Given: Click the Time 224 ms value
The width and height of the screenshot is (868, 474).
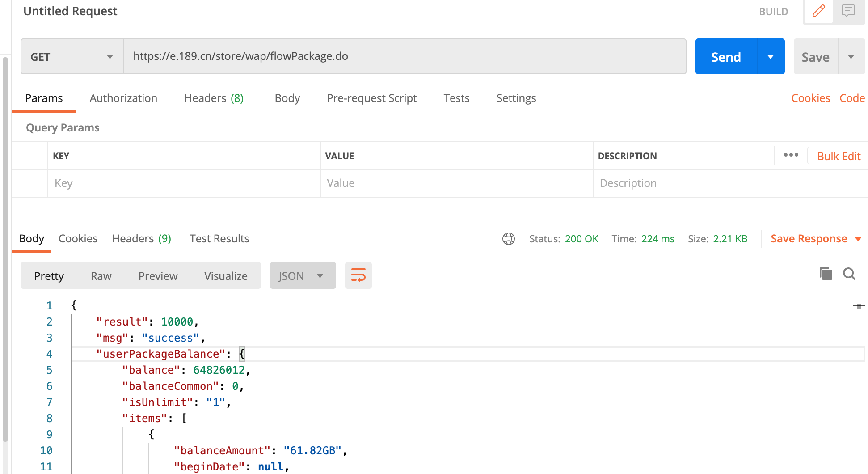Looking at the screenshot, I should click(658, 239).
